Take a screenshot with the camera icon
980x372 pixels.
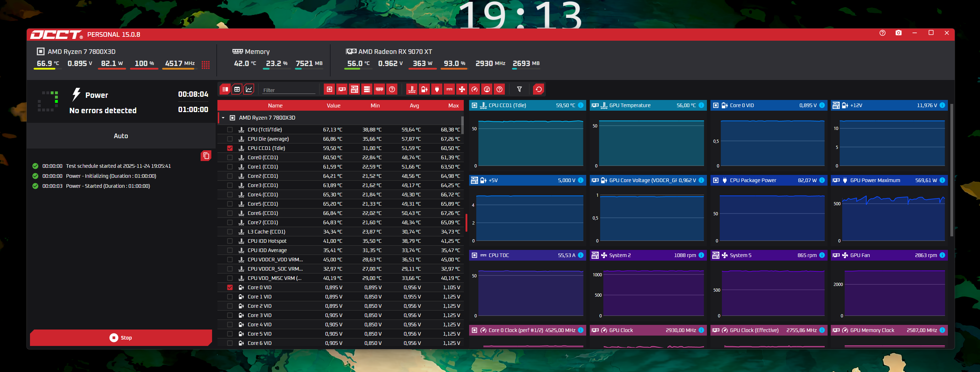(x=898, y=33)
